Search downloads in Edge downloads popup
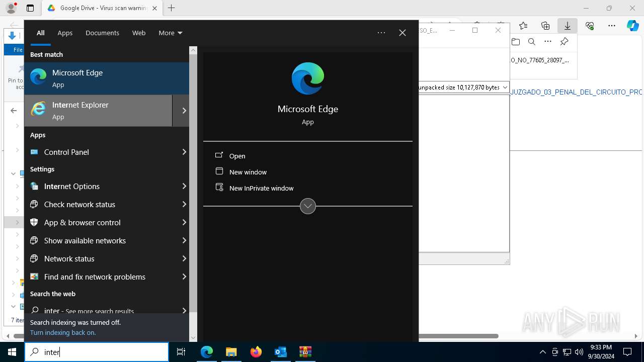Viewport: 644px width, 362px height. (532, 42)
